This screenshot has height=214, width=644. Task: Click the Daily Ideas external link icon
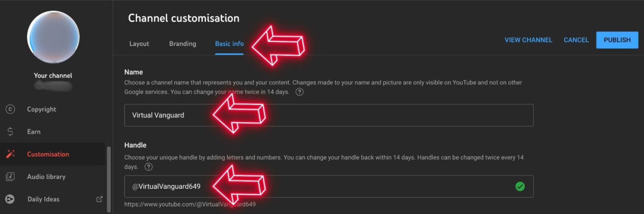[99, 199]
